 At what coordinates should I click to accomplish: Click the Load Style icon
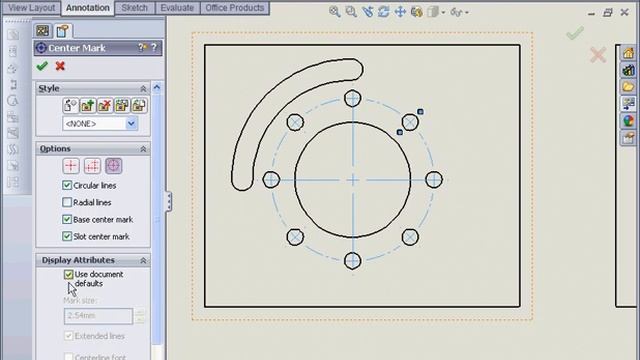point(139,105)
